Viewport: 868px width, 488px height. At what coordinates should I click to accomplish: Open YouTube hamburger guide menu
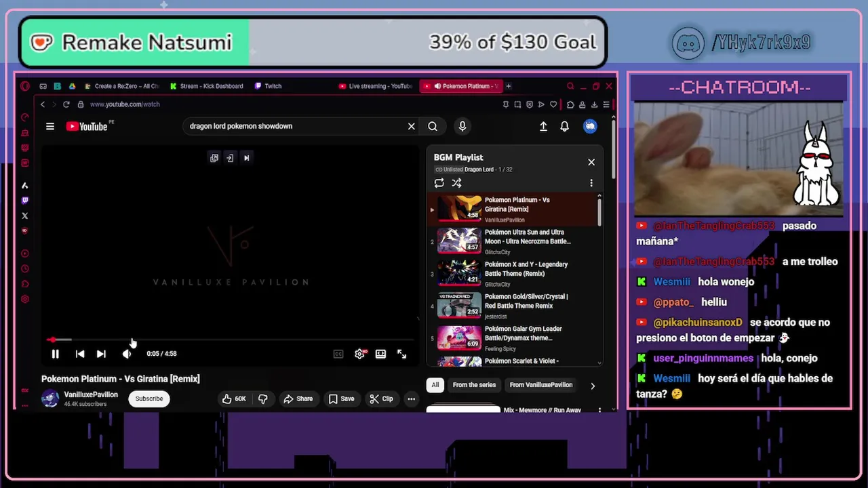coord(50,126)
